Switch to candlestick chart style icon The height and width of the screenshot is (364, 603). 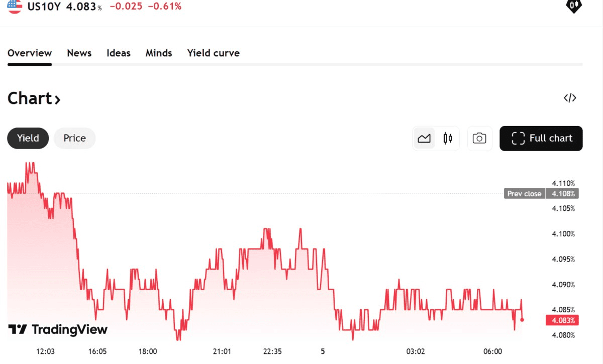[448, 139]
